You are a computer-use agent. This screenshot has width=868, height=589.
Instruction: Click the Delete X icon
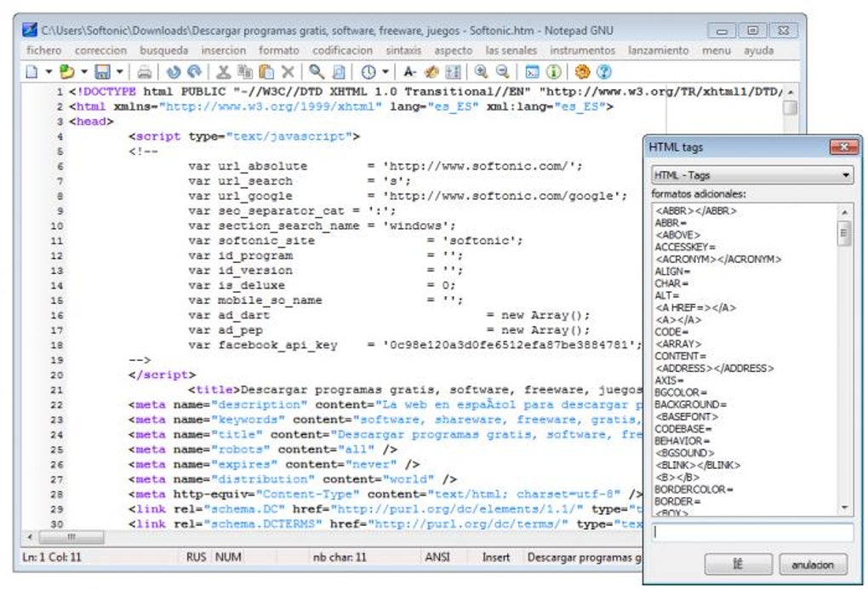(288, 72)
